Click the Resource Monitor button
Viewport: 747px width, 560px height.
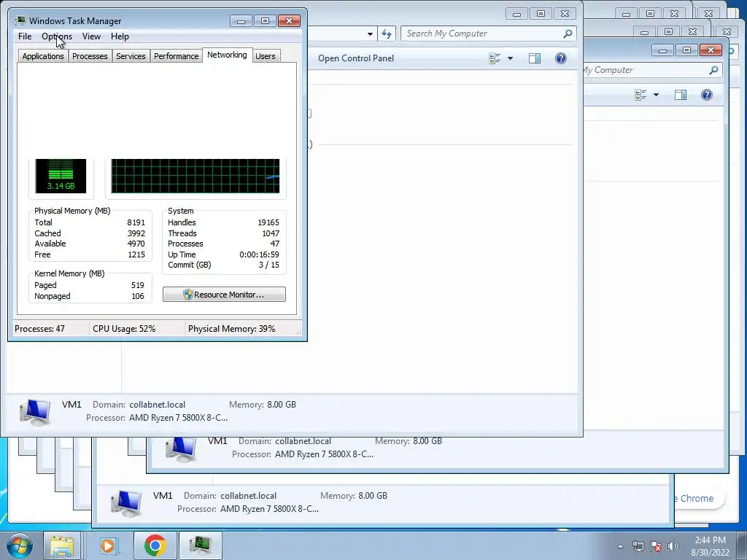[x=224, y=295]
